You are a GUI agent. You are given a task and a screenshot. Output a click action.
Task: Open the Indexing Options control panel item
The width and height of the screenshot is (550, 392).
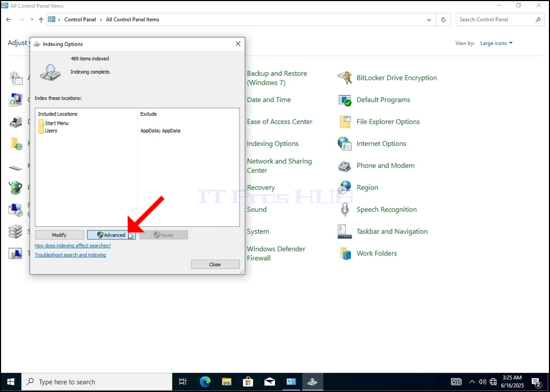tap(272, 144)
